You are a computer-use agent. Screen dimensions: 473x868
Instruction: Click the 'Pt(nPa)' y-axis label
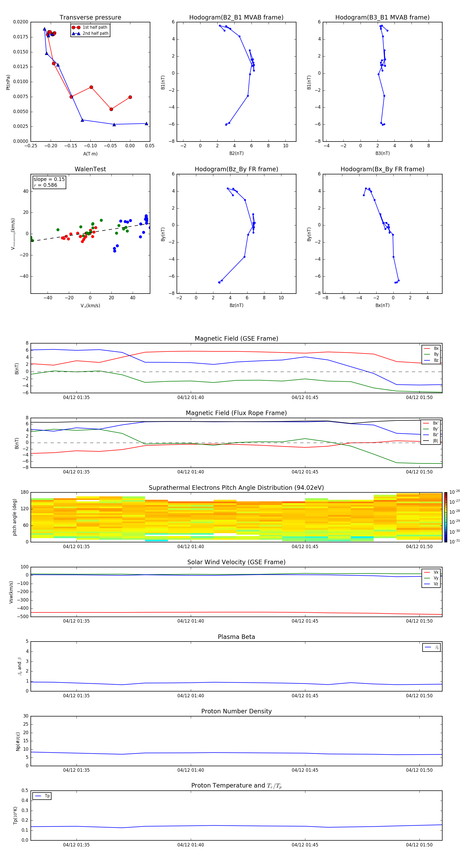(x=8, y=82)
